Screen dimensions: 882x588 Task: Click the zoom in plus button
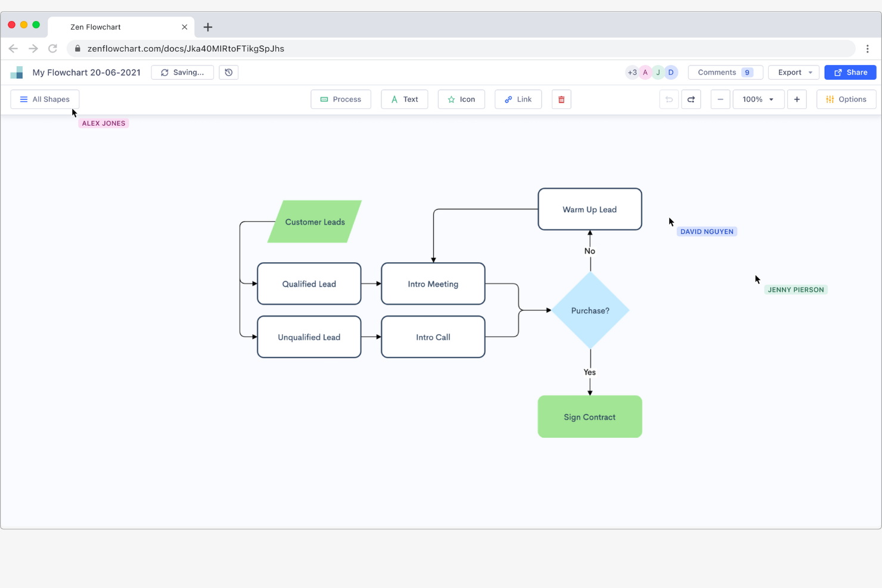click(x=797, y=99)
